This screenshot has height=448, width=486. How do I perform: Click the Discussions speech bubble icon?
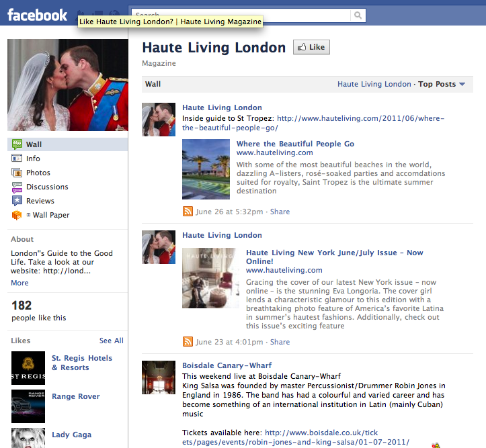click(17, 187)
